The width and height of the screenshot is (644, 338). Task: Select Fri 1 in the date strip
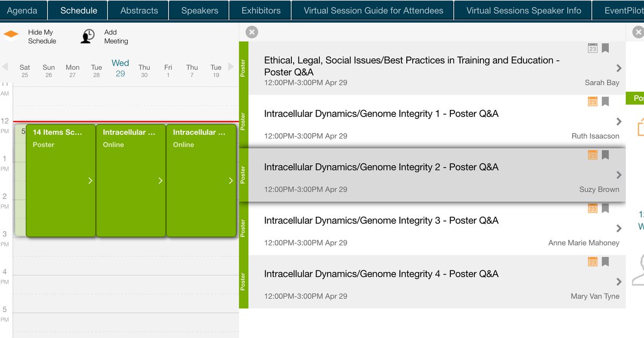168,71
